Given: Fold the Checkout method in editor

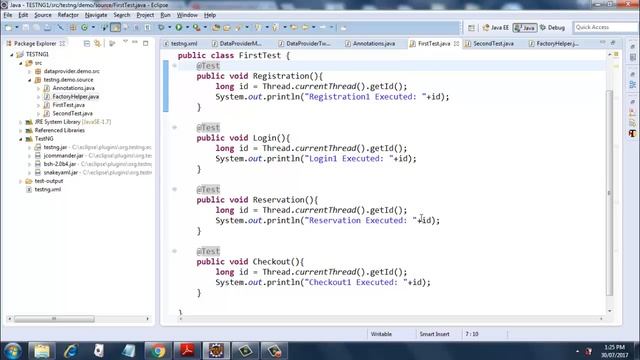Looking at the screenshot, I should point(174,251).
